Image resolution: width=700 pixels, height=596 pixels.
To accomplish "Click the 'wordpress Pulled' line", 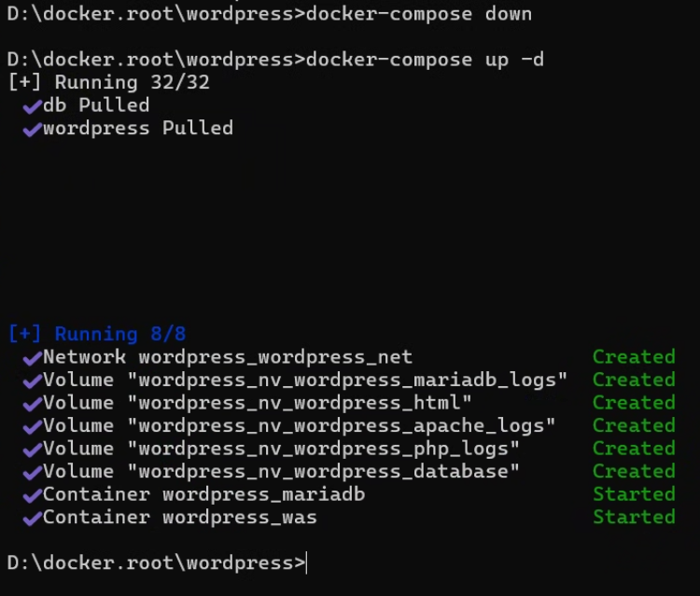I will pos(138,129).
